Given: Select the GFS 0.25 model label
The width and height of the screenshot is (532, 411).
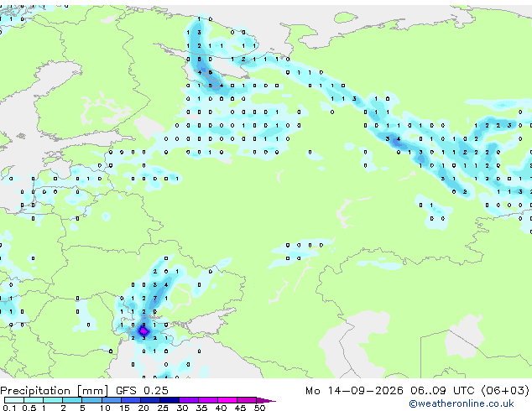Looking at the screenshot, I should tap(142, 391).
